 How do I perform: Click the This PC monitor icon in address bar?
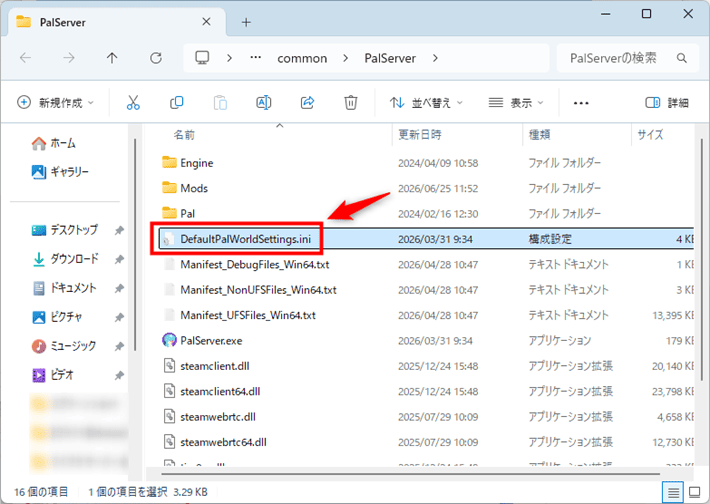pos(202,58)
